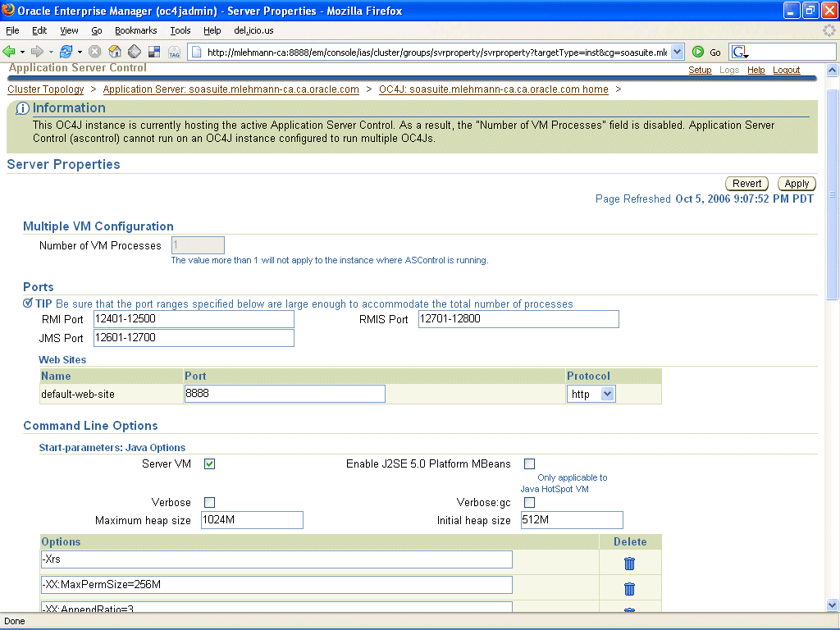Delete the -Xrs option with trash icon
Screen dimensions: 840x630
point(629,563)
